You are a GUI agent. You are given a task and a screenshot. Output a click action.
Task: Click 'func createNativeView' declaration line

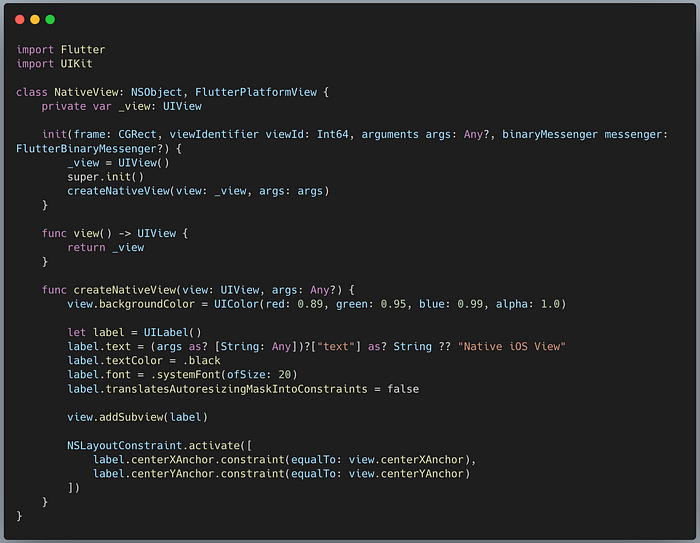click(x=198, y=290)
